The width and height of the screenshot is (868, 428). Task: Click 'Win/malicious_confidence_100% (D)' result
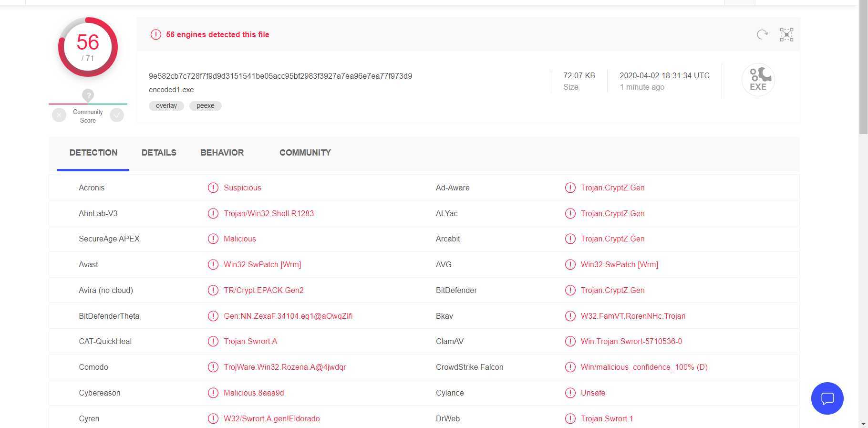[644, 367]
